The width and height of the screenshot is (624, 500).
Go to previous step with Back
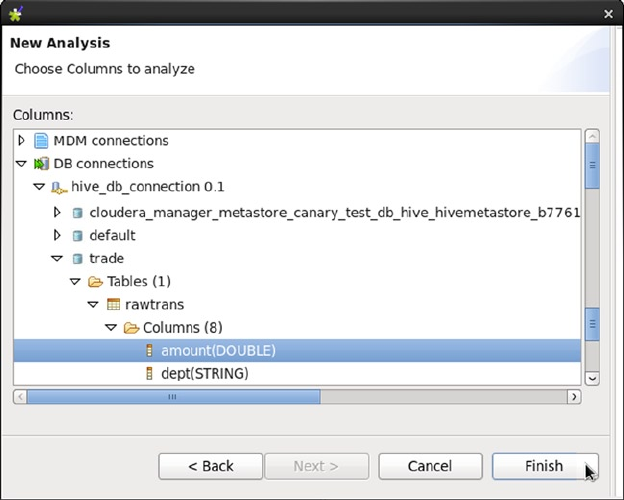tap(210, 466)
